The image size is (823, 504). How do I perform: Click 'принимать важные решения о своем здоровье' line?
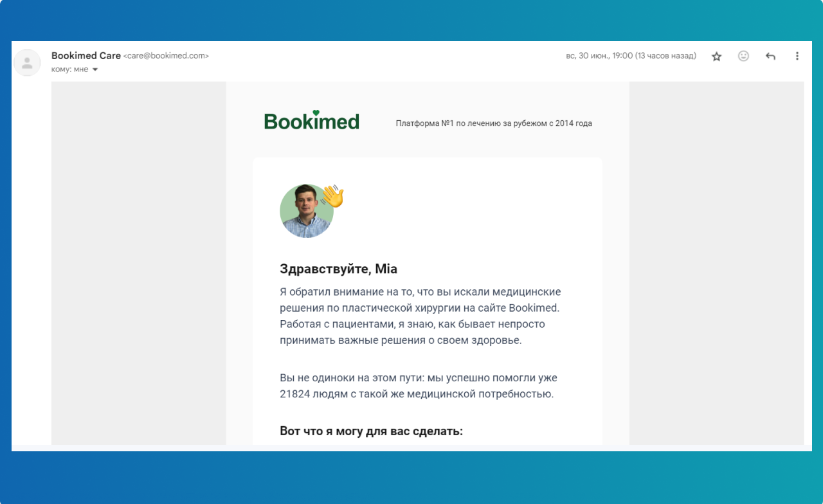[401, 340]
